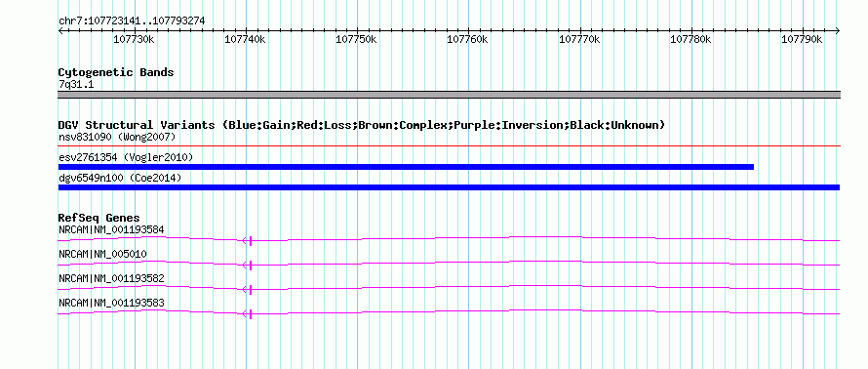Click the exon marker on NM_001193583 transcript
Viewport: 868px width, 369px height.
pos(251,314)
